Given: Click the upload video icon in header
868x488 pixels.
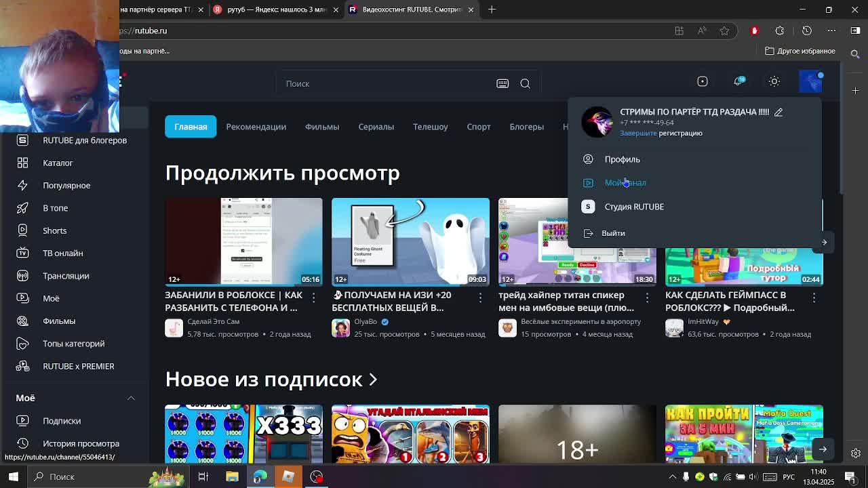Looking at the screenshot, I should pos(703,81).
